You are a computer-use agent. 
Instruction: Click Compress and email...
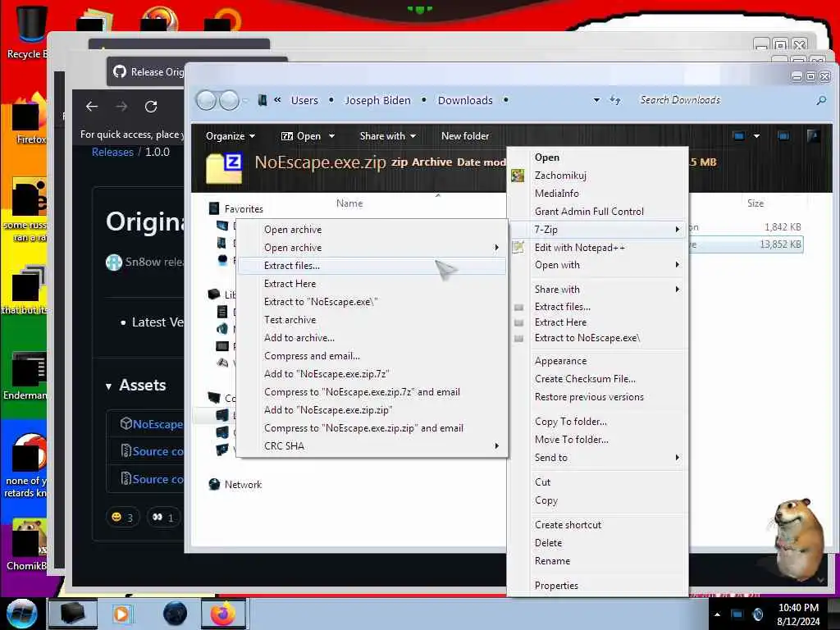point(372,356)
